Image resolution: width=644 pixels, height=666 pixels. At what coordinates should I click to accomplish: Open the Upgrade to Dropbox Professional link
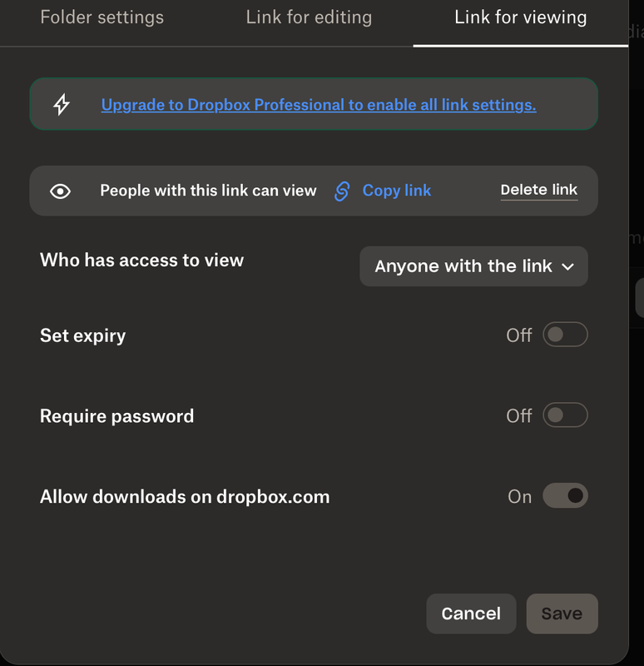[318, 105]
